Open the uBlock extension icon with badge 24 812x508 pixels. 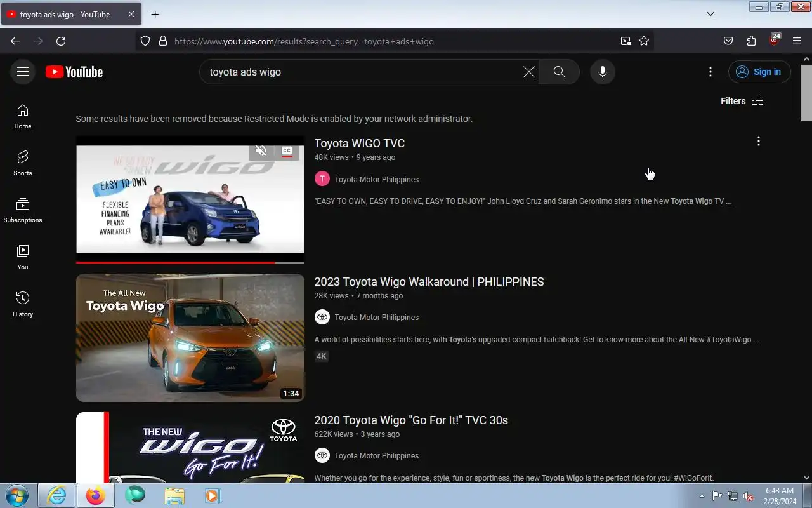pyautogui.click(x=774, y=40)
